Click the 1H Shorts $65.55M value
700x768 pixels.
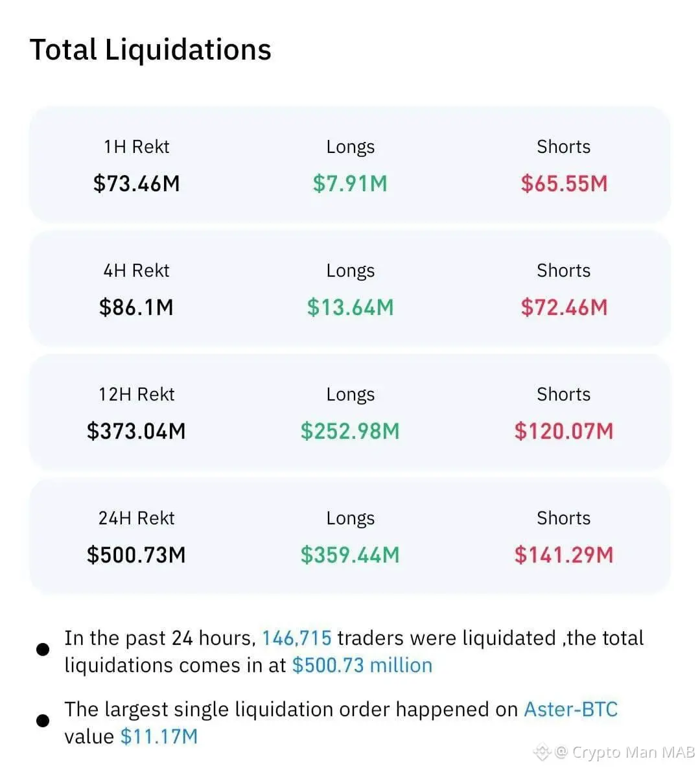[x=564, y=183]
